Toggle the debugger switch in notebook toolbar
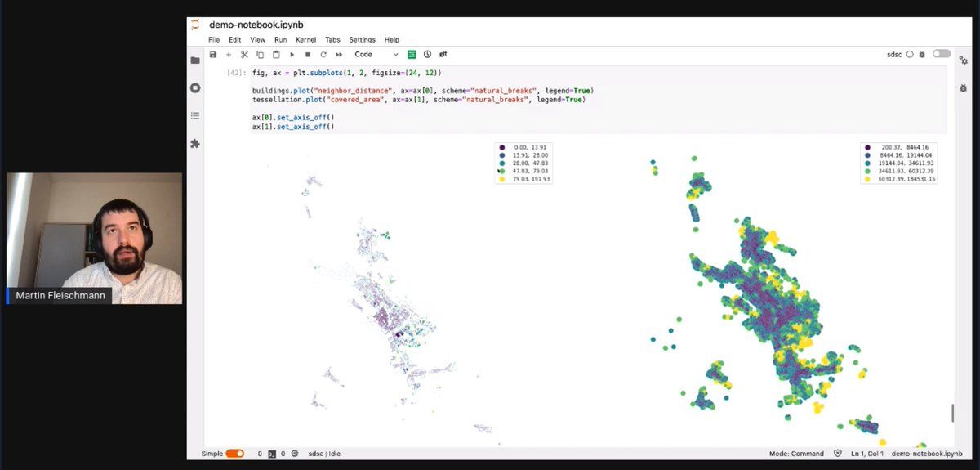Viewport: 980px width, 470px height. (x=942, y=54)
